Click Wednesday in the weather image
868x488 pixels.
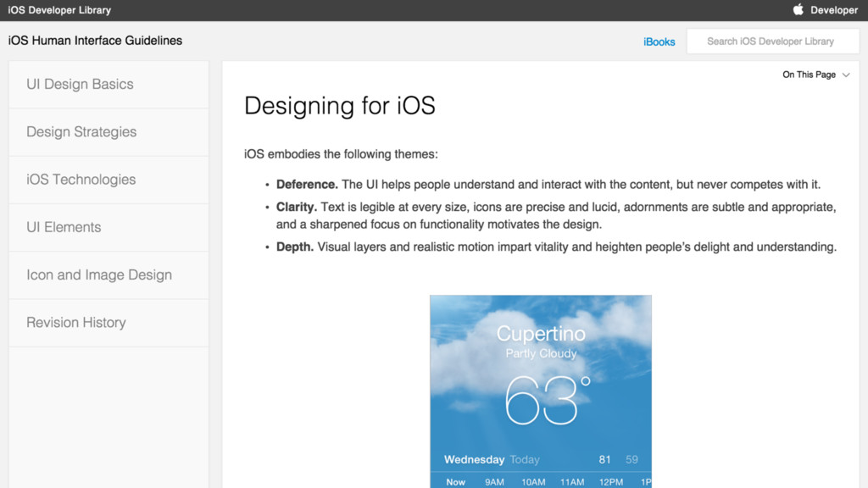click(x=474, y=459)
